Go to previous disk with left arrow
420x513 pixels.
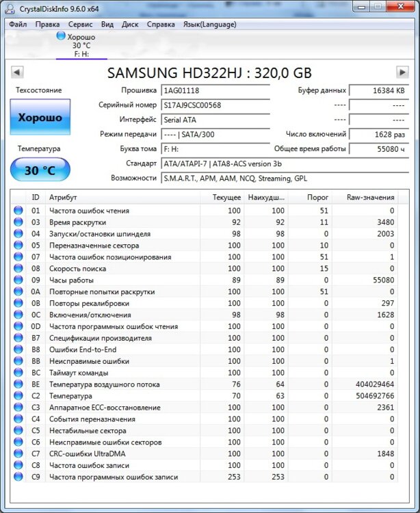point(17,73)
